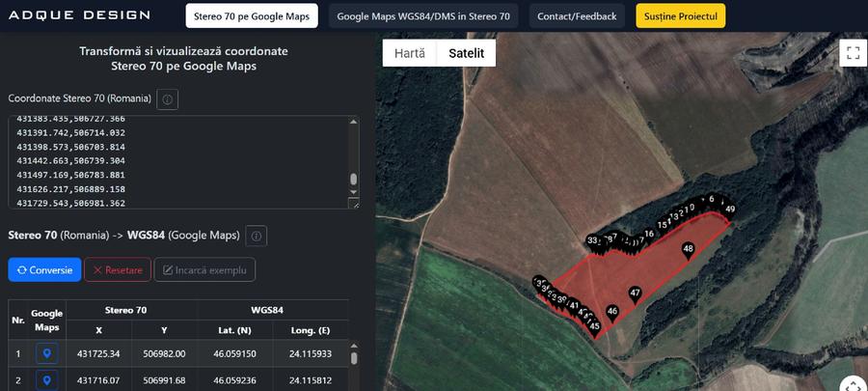Click table cell 431716.07
Screen dimensions: 868x391
tap(98, 380)
